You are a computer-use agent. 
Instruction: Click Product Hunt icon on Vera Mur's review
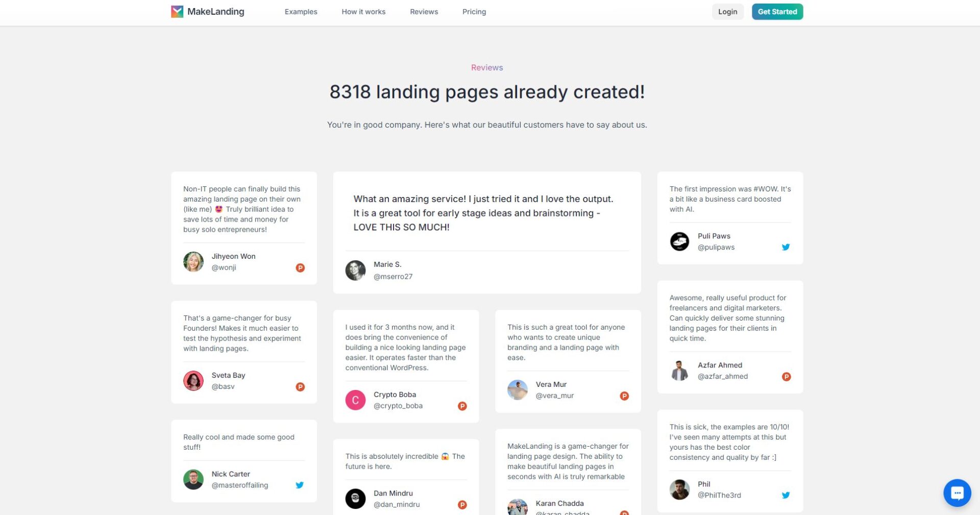pos(624,396)
